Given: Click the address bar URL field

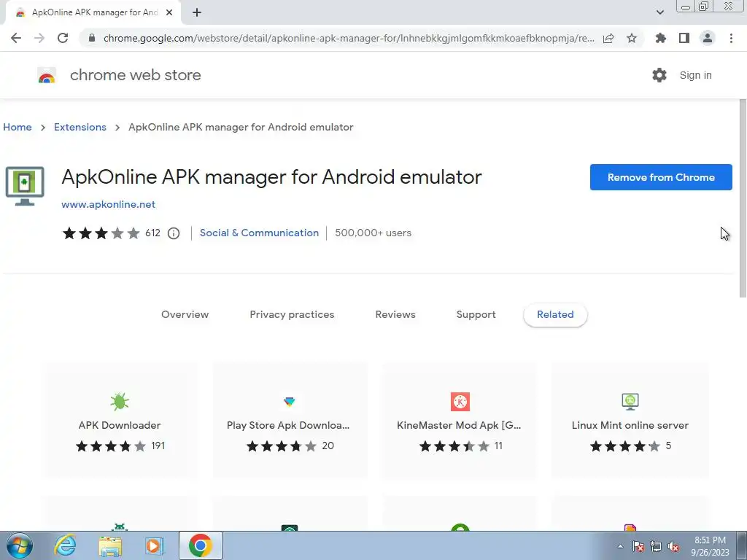Looking at the screenshot, I should [349, 38].
